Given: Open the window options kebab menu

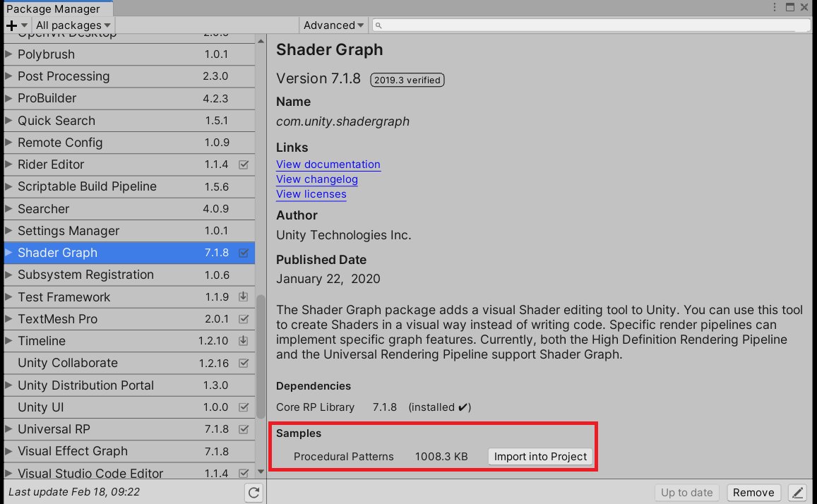Looking at the screenshot, I should tap(775, 7).
